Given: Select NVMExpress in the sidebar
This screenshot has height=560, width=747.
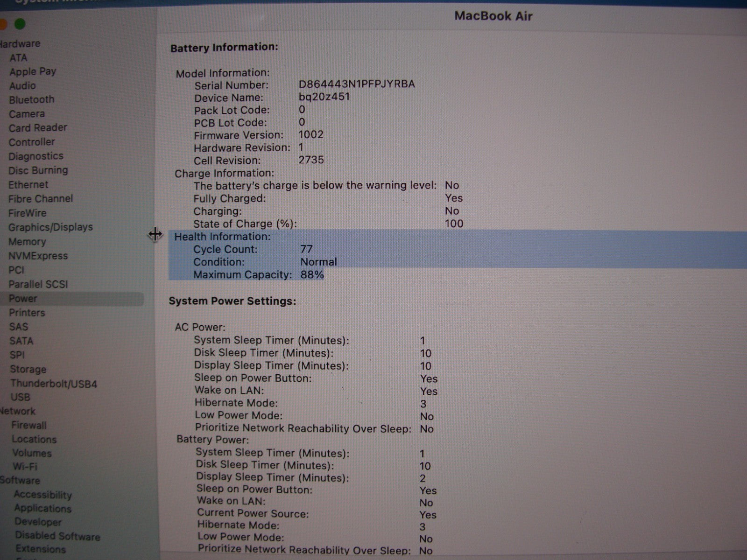Looking at the screenshot, I should tap(38, 256).
